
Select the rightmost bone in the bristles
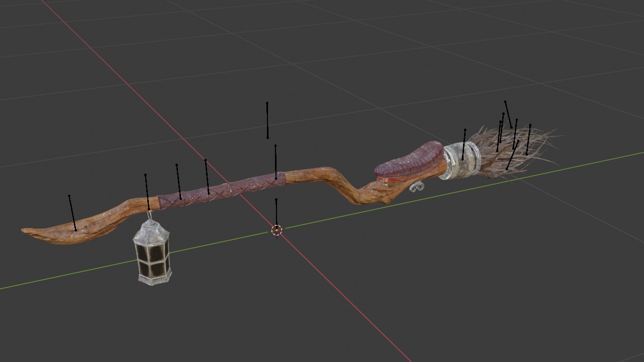tap(528, 139)
